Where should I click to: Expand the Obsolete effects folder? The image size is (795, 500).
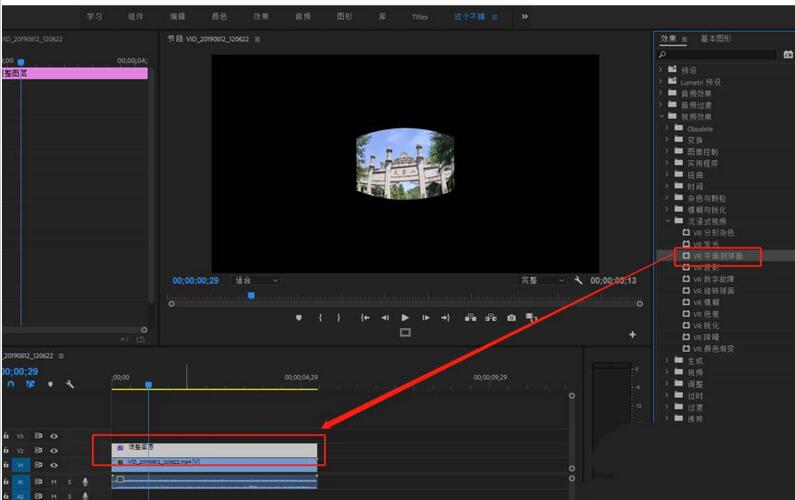667,128
